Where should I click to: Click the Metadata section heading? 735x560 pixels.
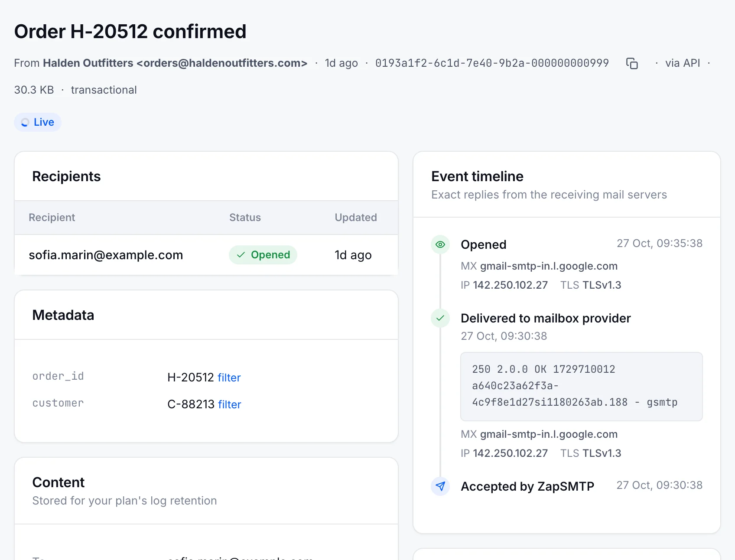point(63,315)
